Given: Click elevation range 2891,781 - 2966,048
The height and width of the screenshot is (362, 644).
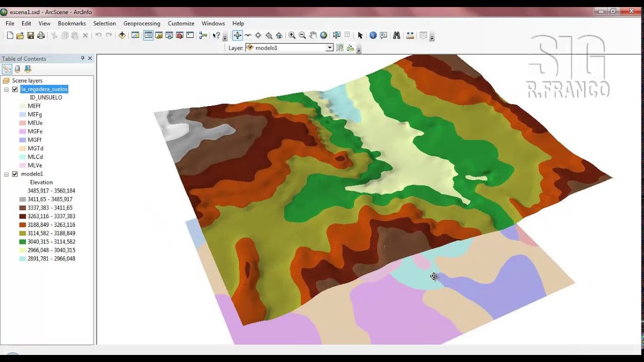Looking at the screenshot, I should click(51, 259).
